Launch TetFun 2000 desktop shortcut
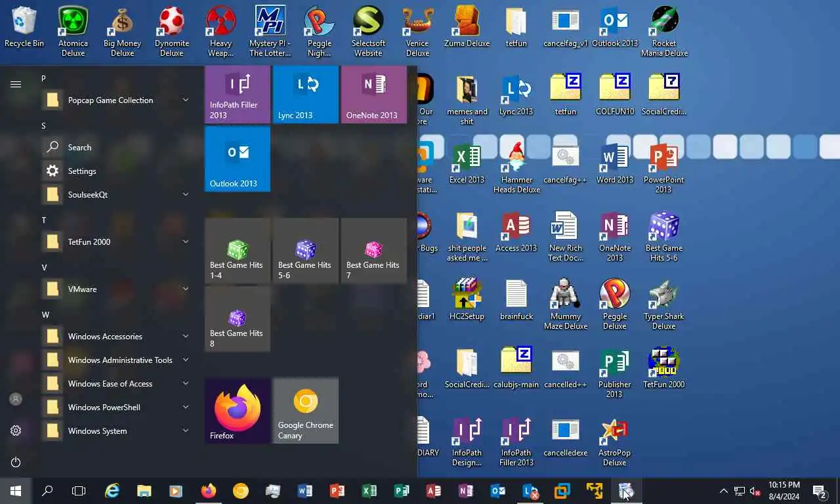Screen dimensions: 840x504 pyautogui.click(x=663, y=369)
